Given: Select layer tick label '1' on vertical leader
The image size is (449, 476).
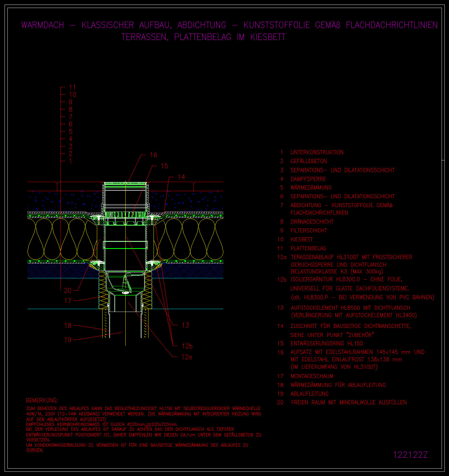Looking at the screenshot, I should point(71,161).
